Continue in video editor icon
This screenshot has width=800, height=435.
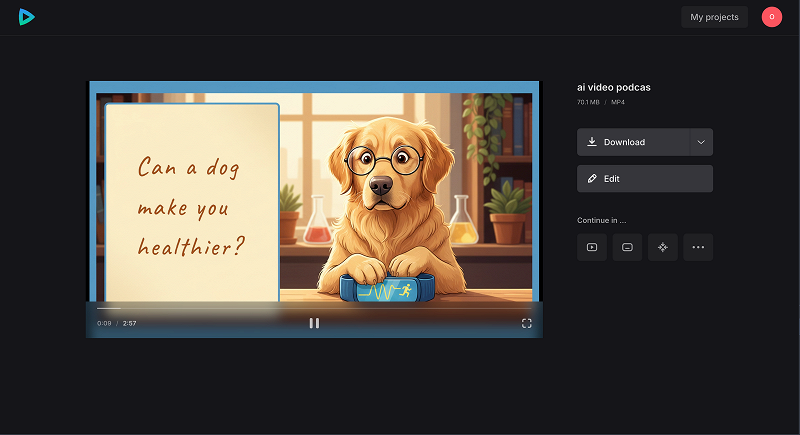pyautogui.click(x=592, y=247)
